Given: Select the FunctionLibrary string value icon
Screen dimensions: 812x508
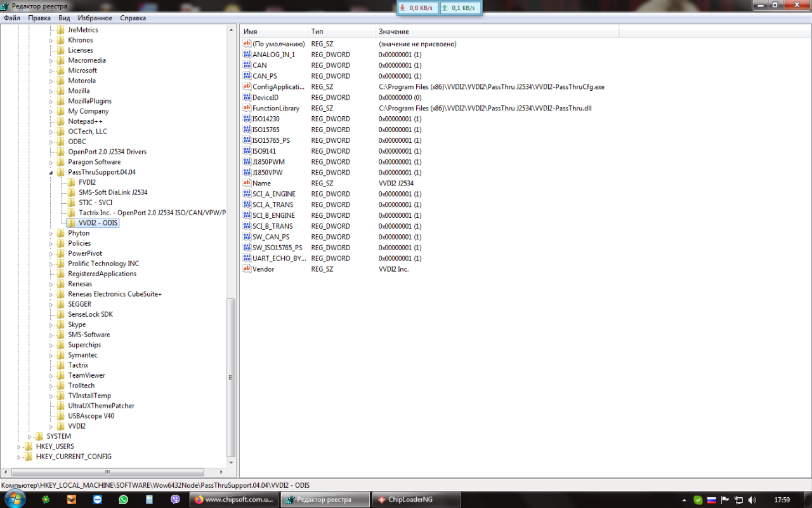Looking at the screenshot, I should (247, 109).
